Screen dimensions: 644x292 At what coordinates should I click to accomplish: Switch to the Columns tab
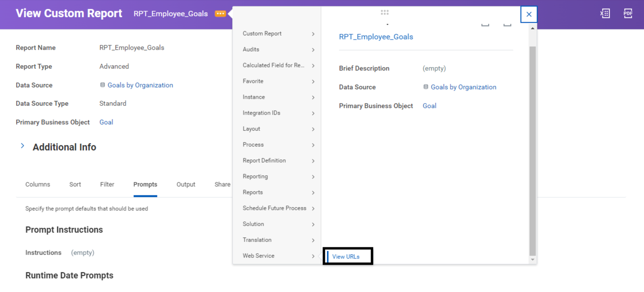click(x=38, y=184)
